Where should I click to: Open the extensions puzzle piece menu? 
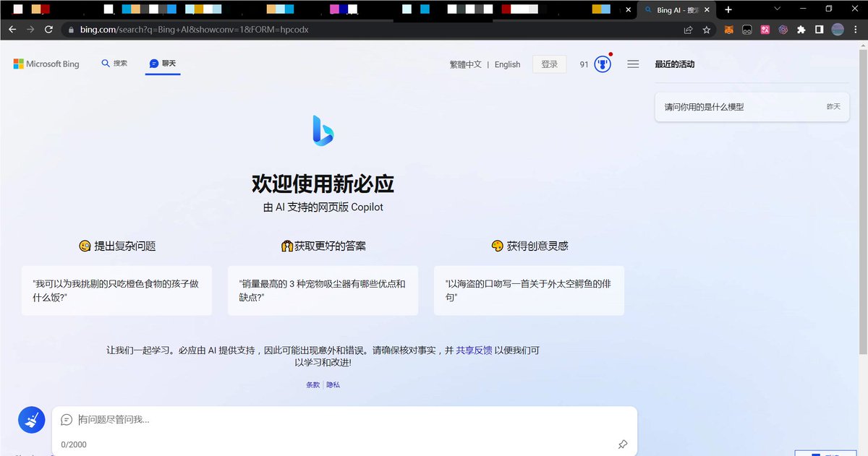click(801, 30)
